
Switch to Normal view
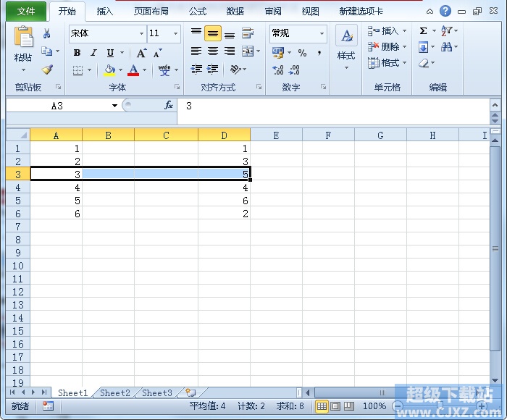click(x=322, y=406)
